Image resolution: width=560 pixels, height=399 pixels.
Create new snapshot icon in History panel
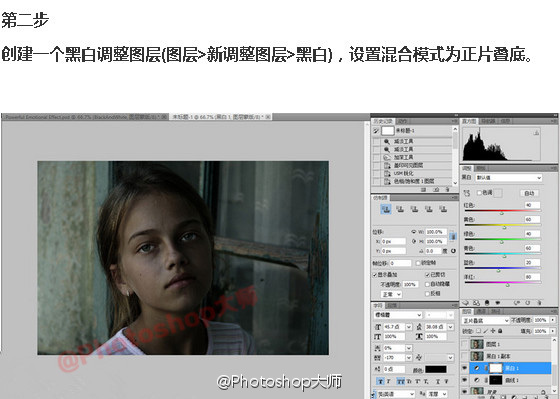click(436, 190)
